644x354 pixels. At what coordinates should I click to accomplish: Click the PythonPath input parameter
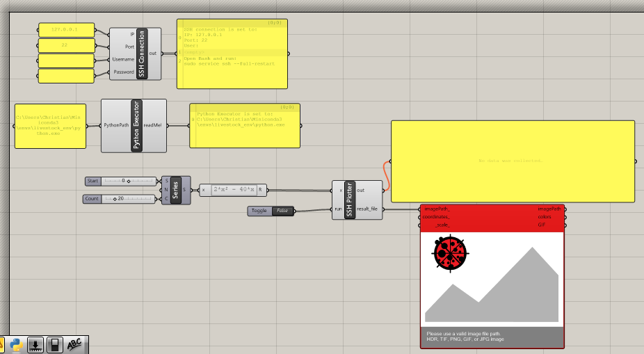tap(116, 125)
